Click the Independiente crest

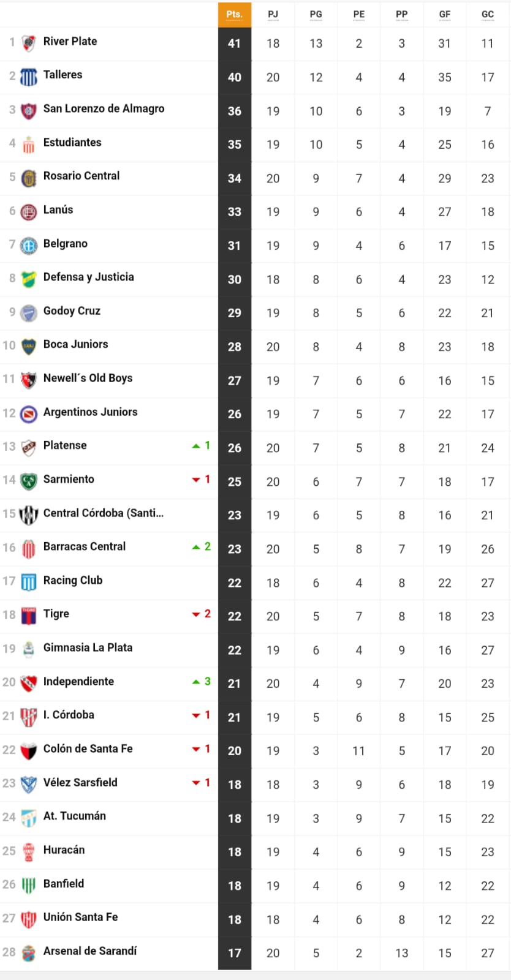tap(29, 681)
